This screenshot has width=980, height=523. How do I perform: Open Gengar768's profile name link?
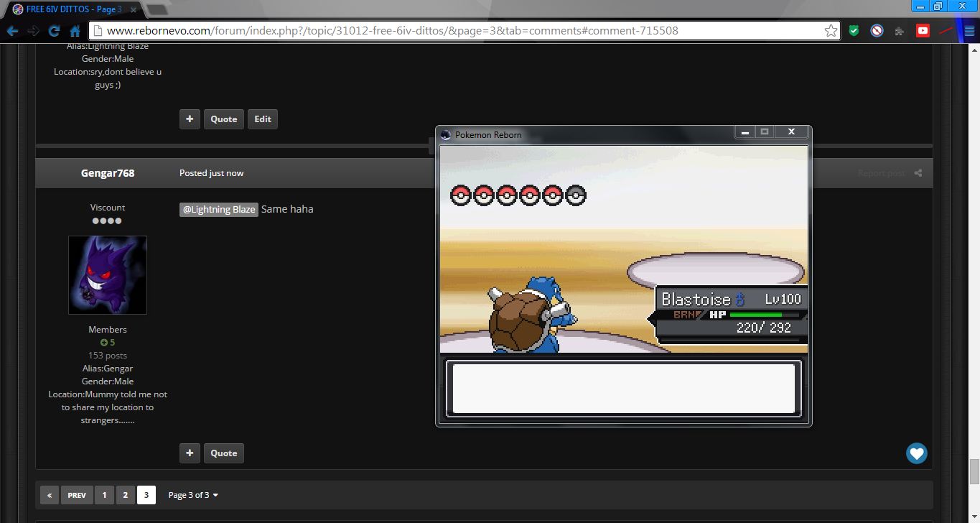108,173
